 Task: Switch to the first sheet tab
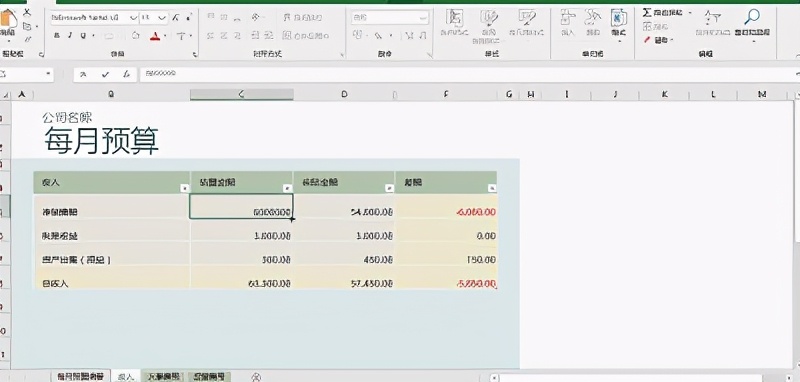pyautogui.click(x=80, y=377)
